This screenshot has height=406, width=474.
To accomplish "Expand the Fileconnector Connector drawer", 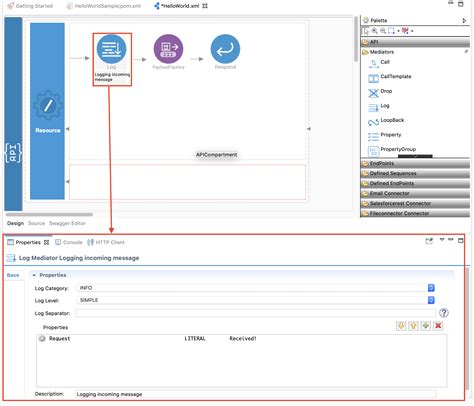I will (415, 213).
